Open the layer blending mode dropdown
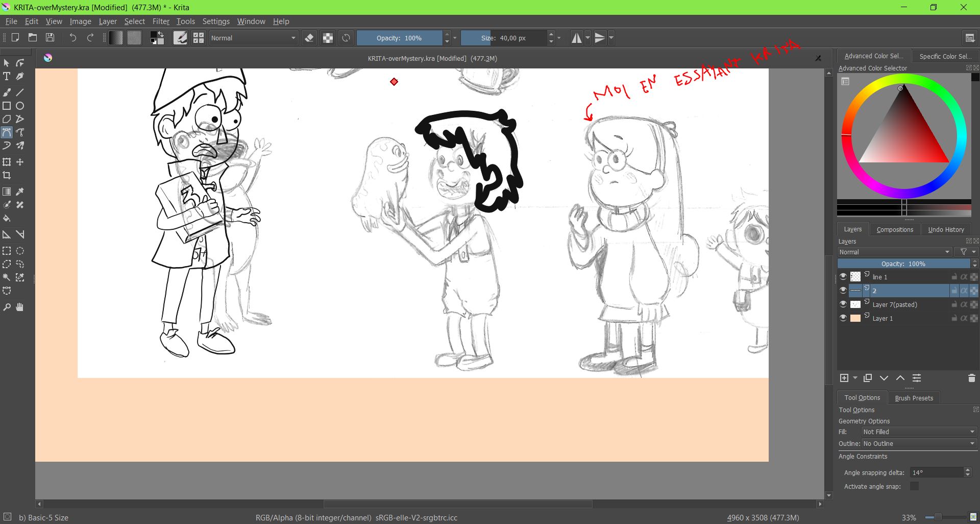 click(894, 252)
